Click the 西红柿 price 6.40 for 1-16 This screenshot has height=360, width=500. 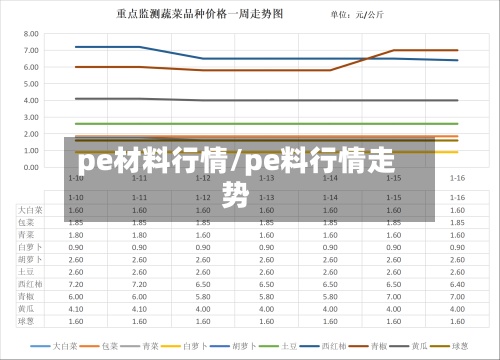tap(457, 284)
